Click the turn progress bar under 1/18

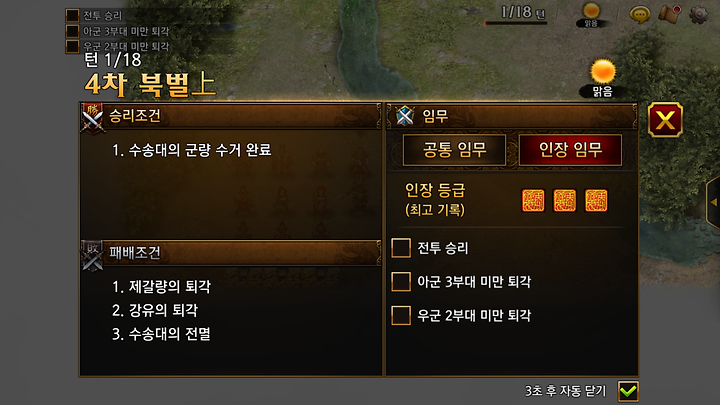[516, 23]
